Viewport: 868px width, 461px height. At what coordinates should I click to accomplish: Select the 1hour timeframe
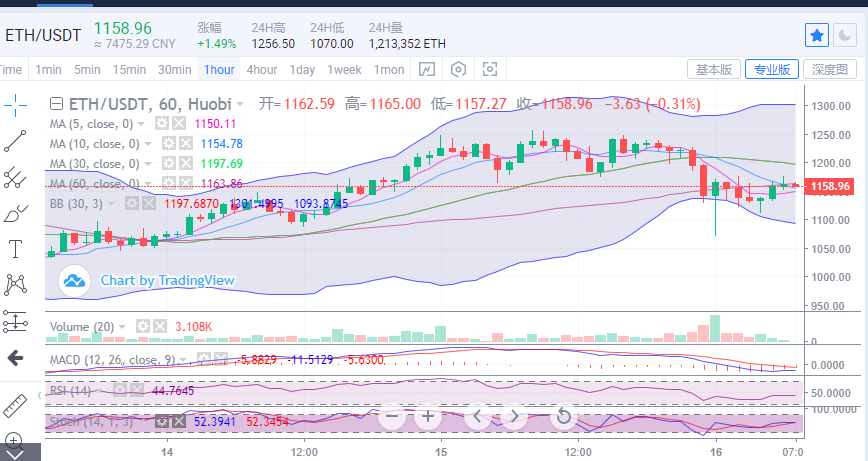coord(219,70)
